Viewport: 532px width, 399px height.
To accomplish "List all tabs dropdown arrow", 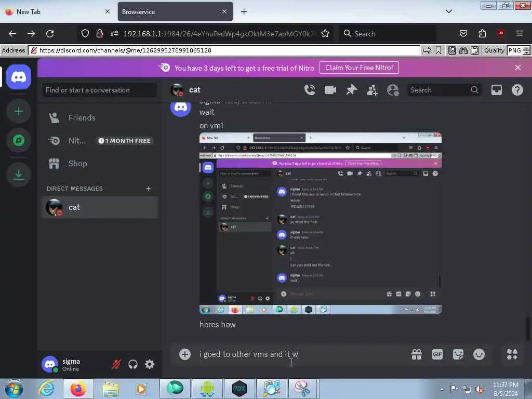I will (x=448, y=11).
